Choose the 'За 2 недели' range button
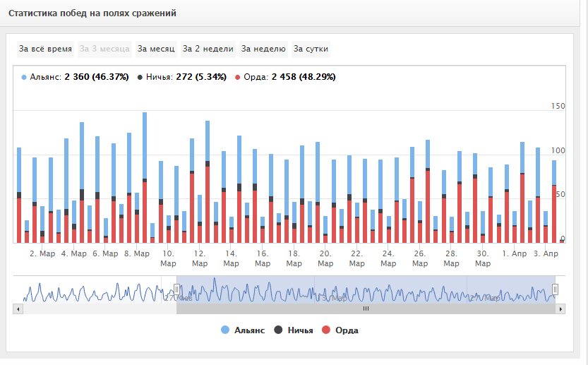 tap(208, 49)
